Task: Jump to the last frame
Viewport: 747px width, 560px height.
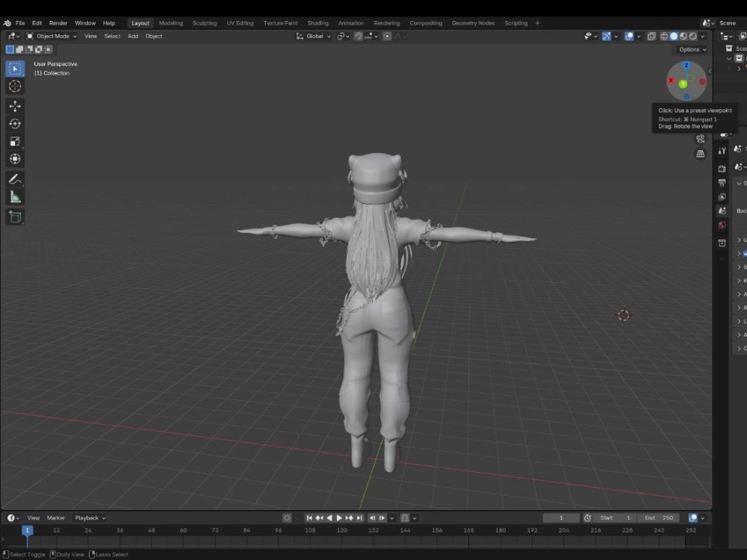Action: [360, 518]
